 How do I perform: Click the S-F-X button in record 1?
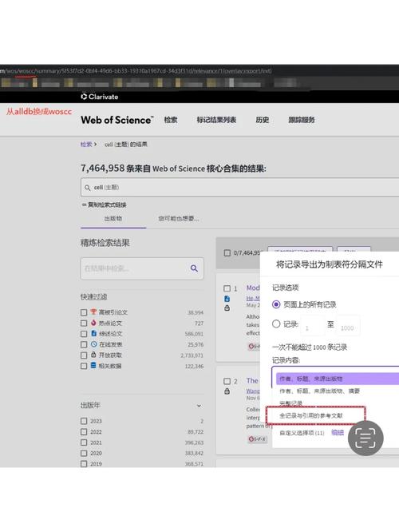pos(255,347)
